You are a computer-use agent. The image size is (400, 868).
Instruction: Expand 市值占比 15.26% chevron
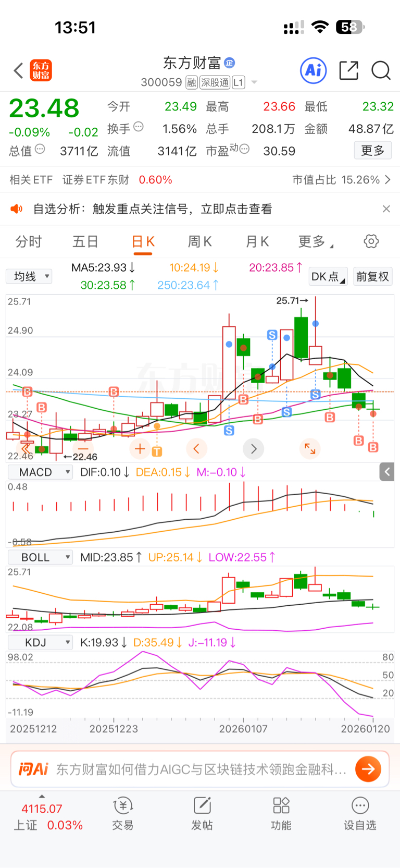[x=387, y=180]
